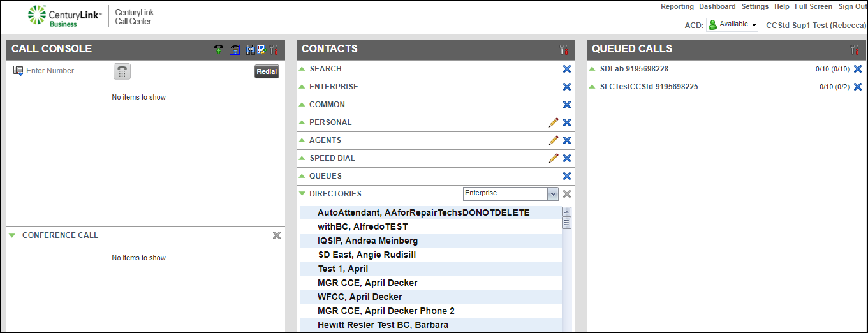This screenshot has height=333, width=868.
Task: Close the Speed Dial panel
Action: (567, 158)
